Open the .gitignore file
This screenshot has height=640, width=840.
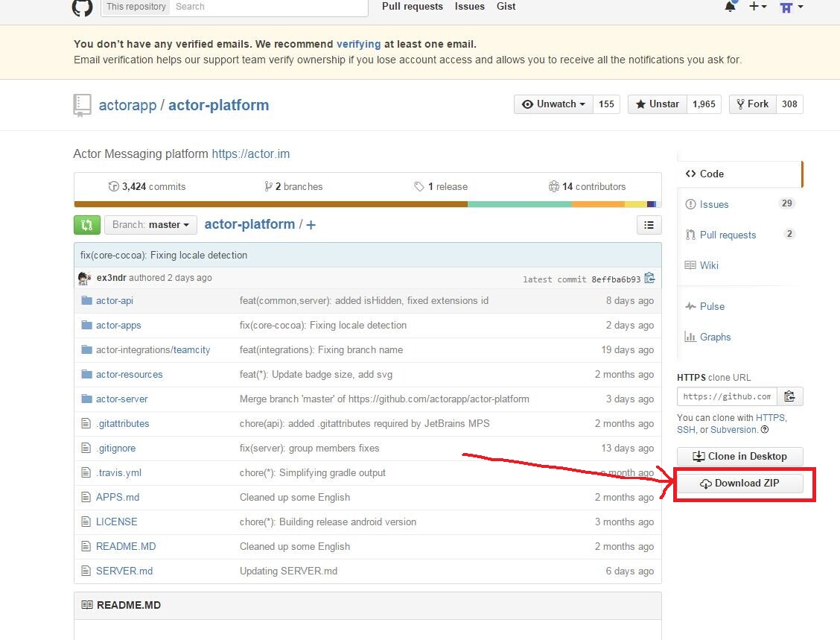tap(115, 448)
